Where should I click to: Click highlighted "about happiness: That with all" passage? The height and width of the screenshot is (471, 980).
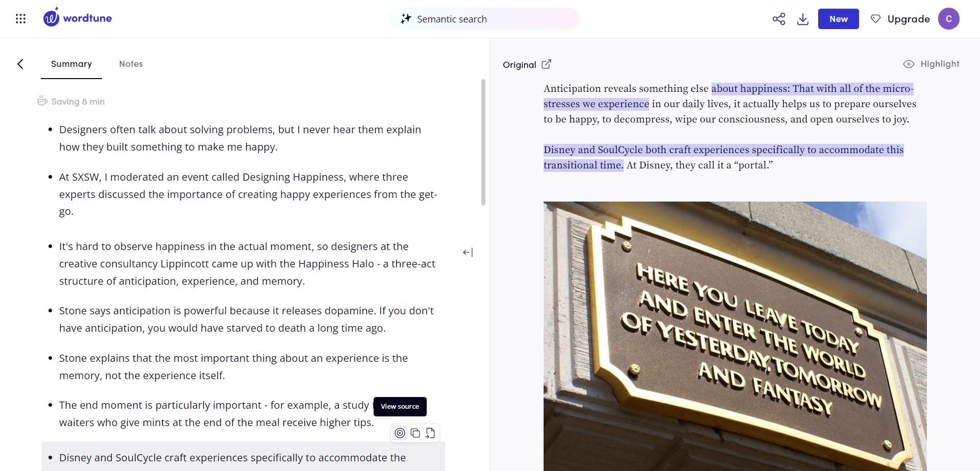coord(728,96)
